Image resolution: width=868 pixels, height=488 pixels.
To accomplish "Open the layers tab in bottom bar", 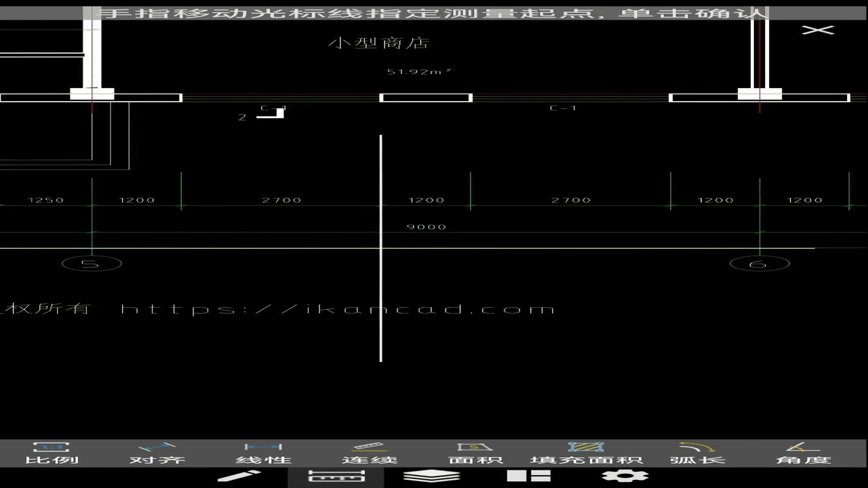I will coord(432,476).
